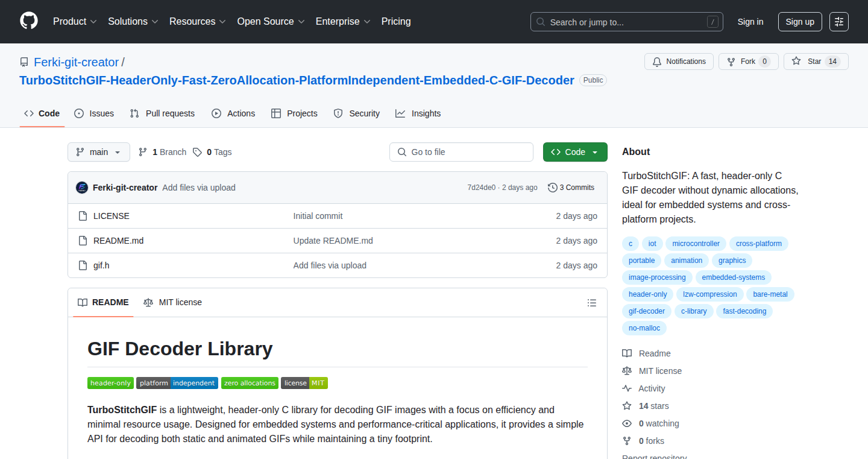Viewport: 868px width, 459px height.
Task: Click the README.md file icon
Action: (x=83, y=241)
